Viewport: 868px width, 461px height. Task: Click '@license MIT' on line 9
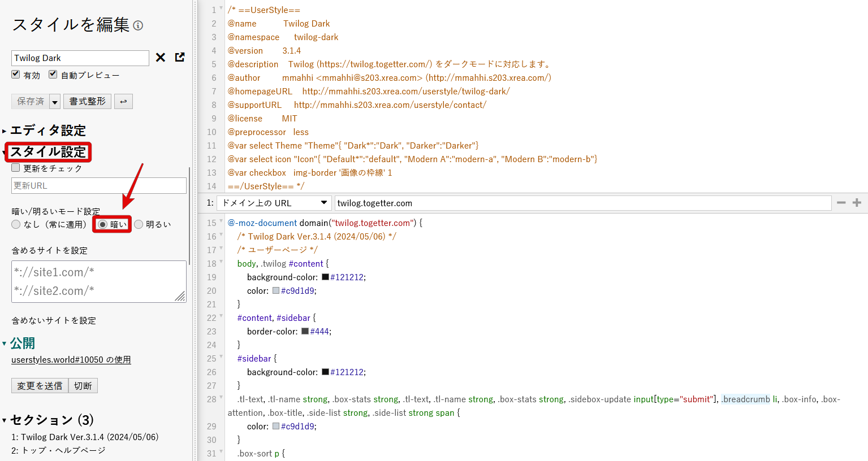click(x=262, y=119)
